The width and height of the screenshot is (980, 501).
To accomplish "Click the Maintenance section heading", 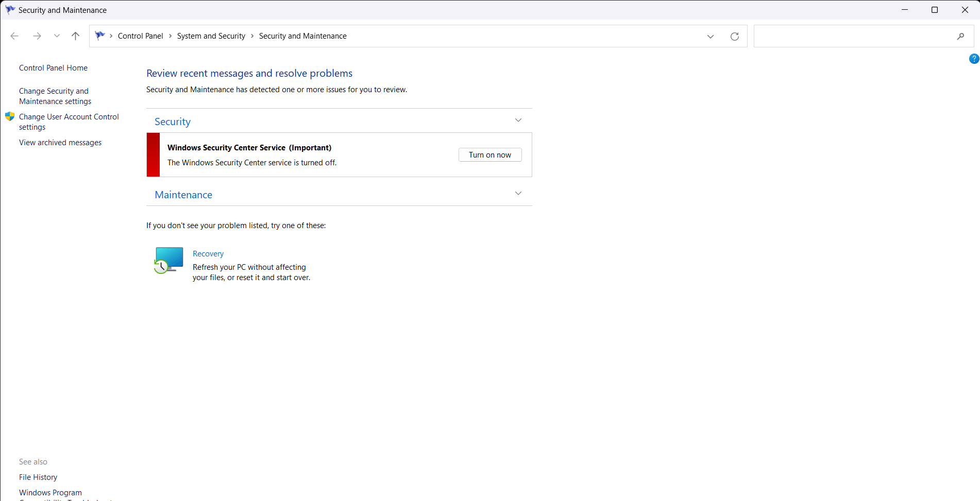I will click(x=183, y=195).
